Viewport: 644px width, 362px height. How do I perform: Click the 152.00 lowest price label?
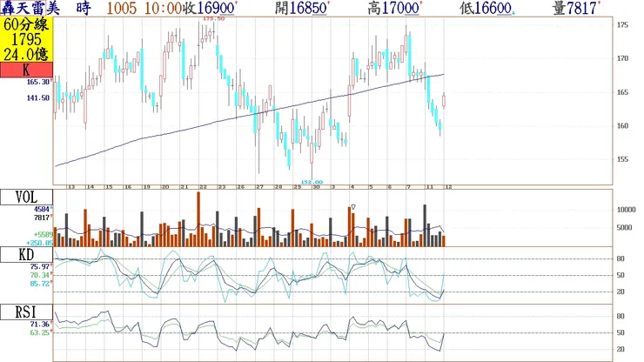[x=312, y=182]
